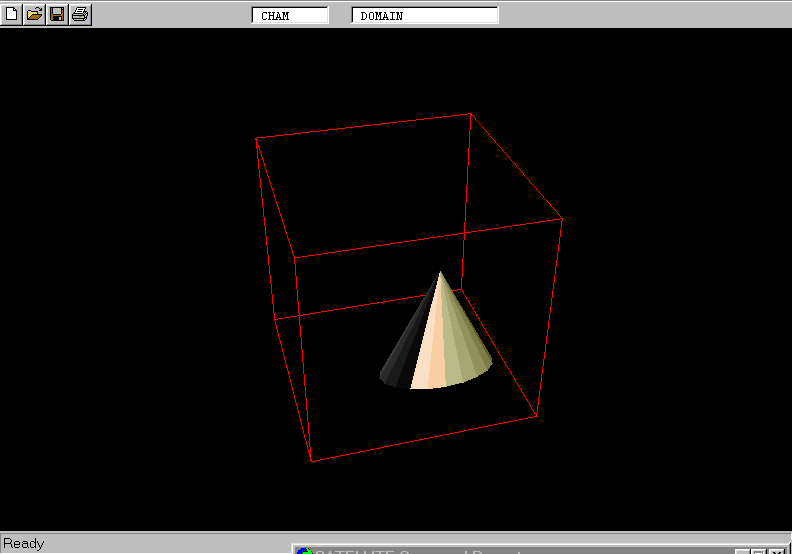The image size is (792, 554).
Task: Click the leftmost upper vertex of the red wireframe
Action: [257, 138]
